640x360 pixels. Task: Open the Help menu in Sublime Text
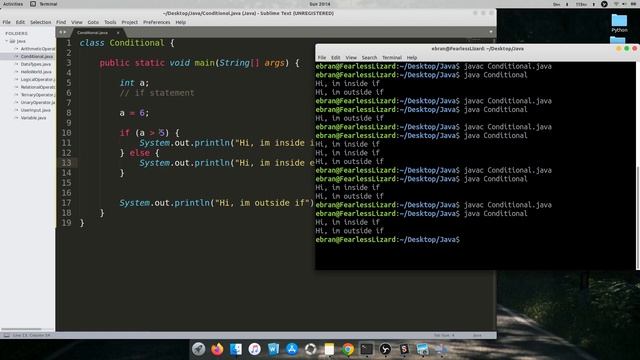[x=180, y=22]
